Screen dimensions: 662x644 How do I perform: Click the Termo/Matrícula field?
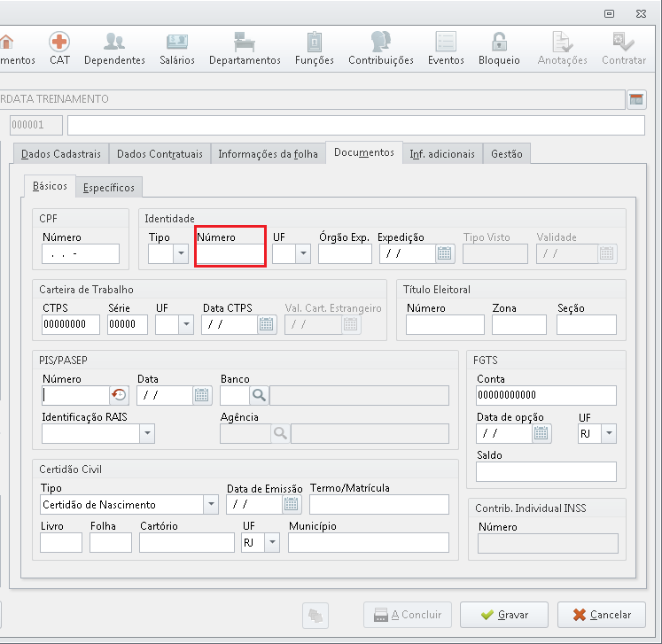(379, 504)
